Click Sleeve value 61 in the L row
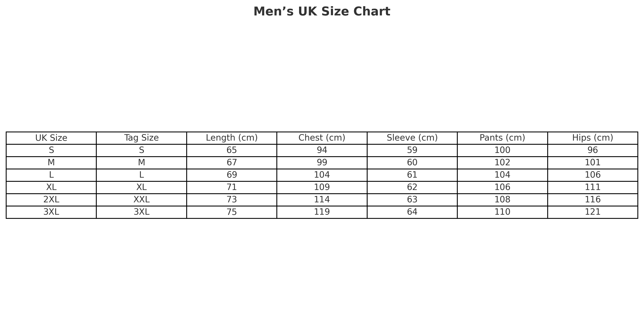644x324 pixels. 412,175
